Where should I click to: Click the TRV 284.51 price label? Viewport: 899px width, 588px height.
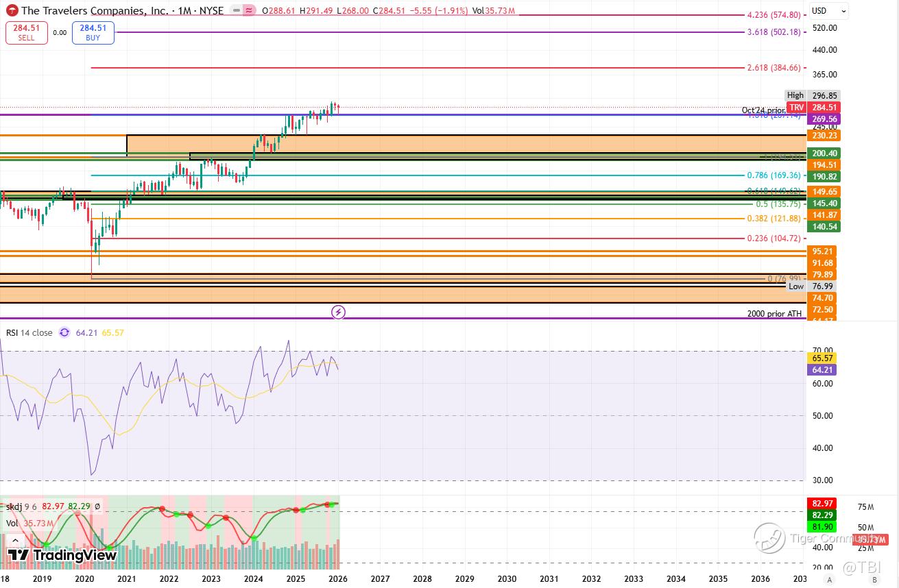pos(812,108)
